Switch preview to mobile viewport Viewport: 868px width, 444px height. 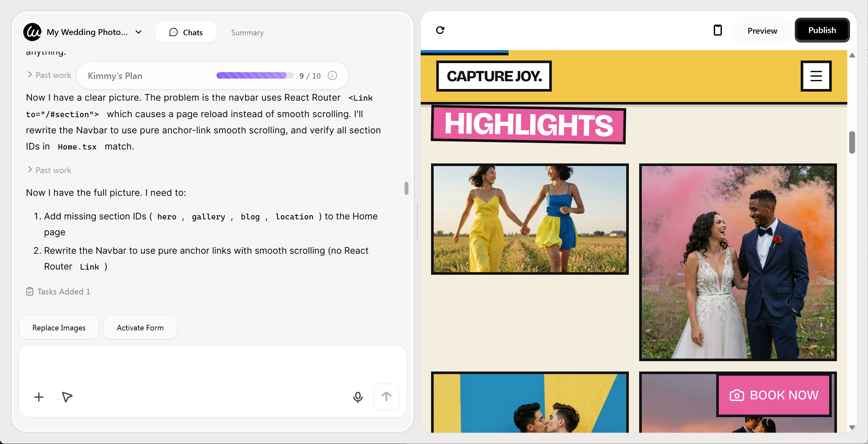pos(718,30)
